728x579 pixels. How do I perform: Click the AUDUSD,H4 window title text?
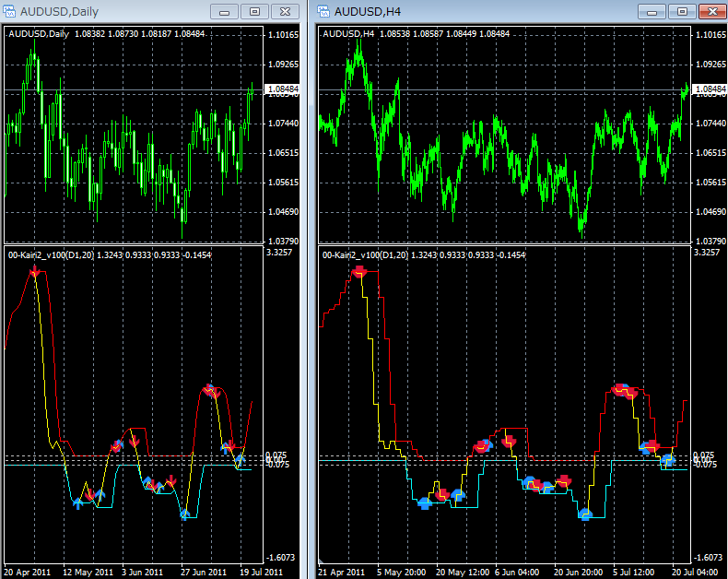(x=368, y=12)
